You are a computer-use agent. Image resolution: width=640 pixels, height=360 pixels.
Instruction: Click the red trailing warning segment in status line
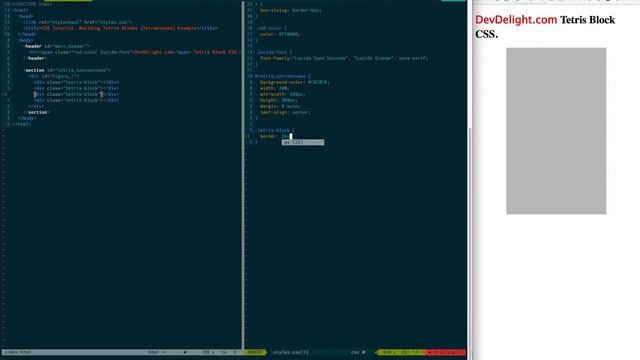(446, 352)
